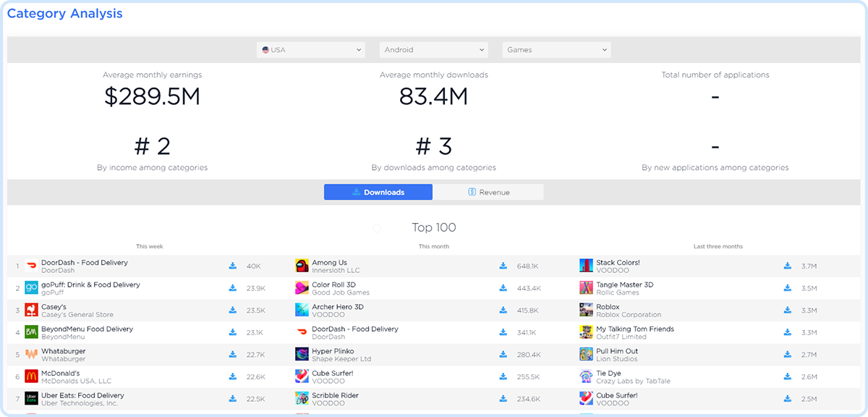Switch to the Downloads tab
This screenshot has width=868, height=417.
coord(378,192)
